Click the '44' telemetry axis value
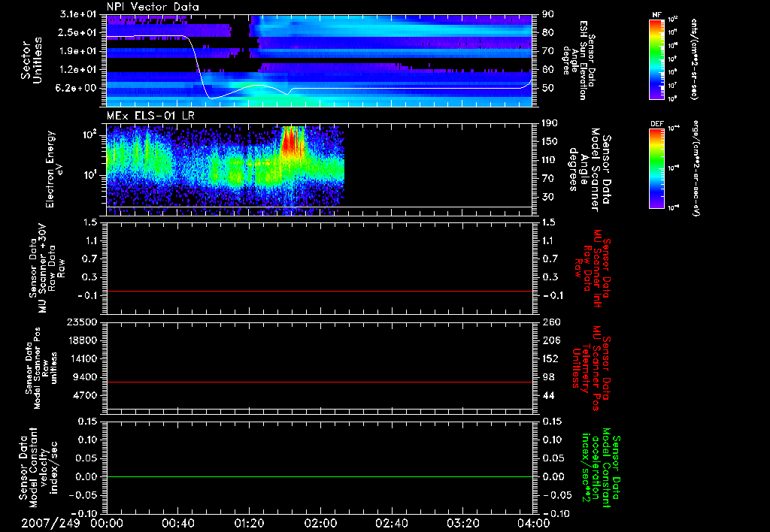The image size is (770, 532). (548, 395)
